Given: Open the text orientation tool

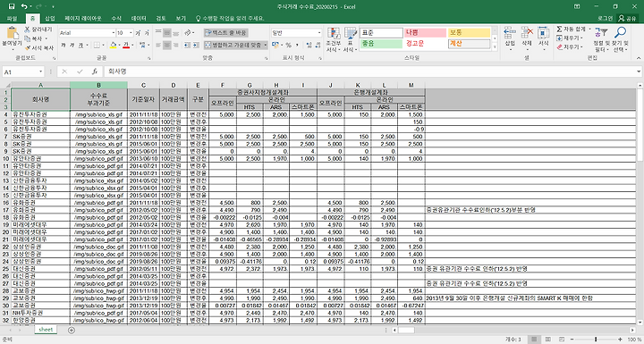Looking at the screenshot, I should [x=187, y=32].
